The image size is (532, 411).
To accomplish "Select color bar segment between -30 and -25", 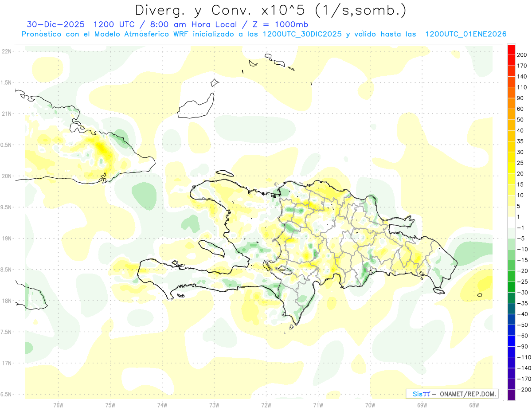I will (511, 287).
